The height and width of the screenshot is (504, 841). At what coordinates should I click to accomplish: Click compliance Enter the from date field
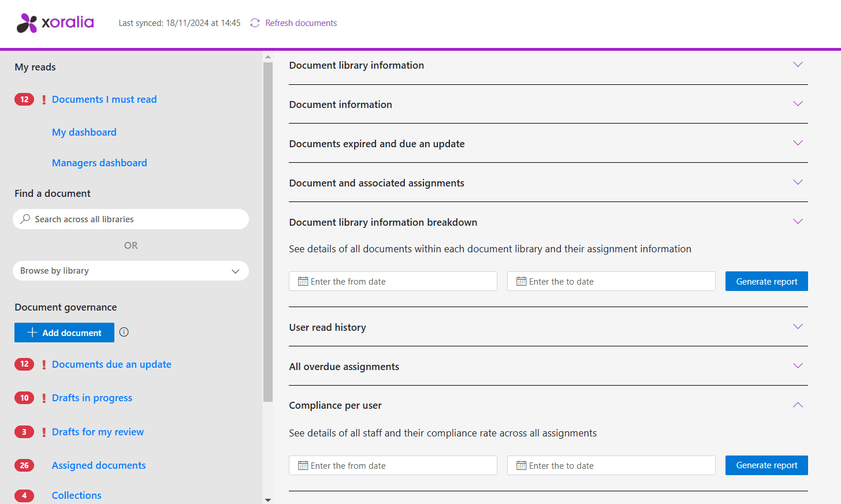pos(393,465)
